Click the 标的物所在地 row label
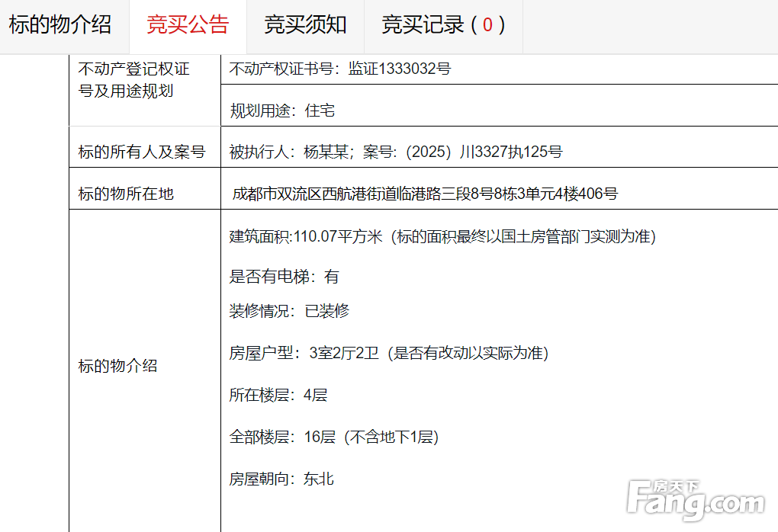The width and height of the screenshot is (778, 532). point(126,194)
